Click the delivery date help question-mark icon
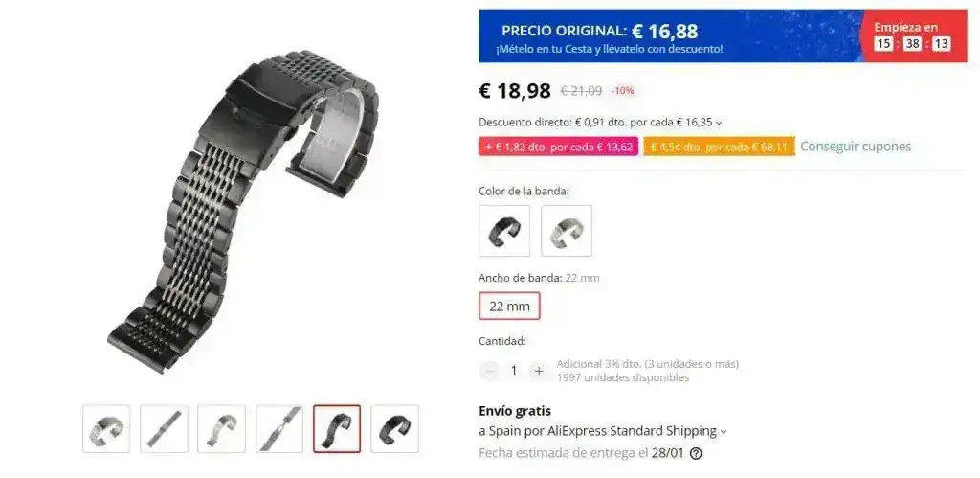 695,454
